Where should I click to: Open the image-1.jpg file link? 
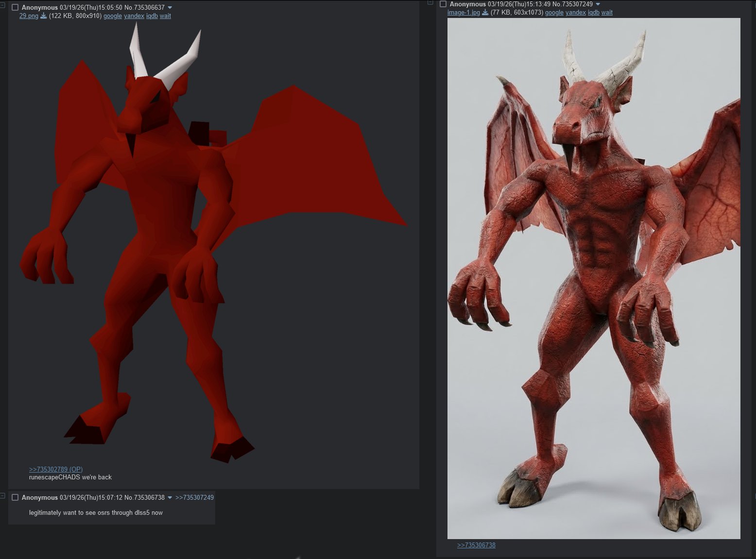tap(464, 13)
